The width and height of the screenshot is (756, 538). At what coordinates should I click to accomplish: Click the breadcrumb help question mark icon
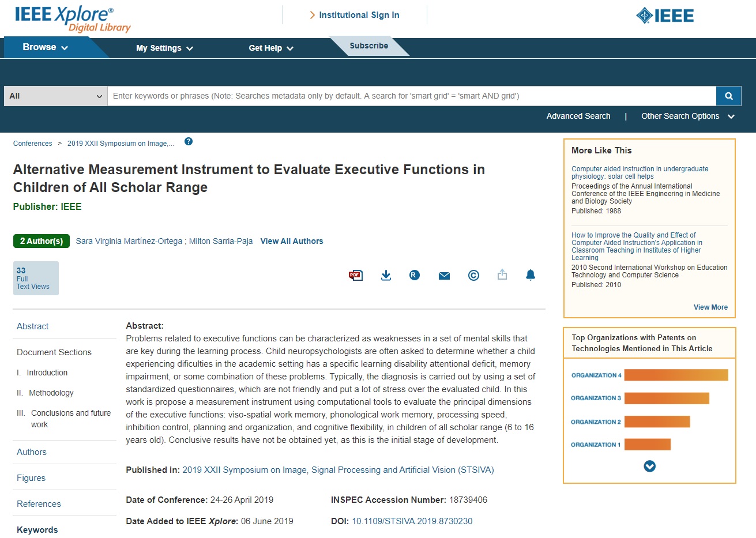click(189, 142)
